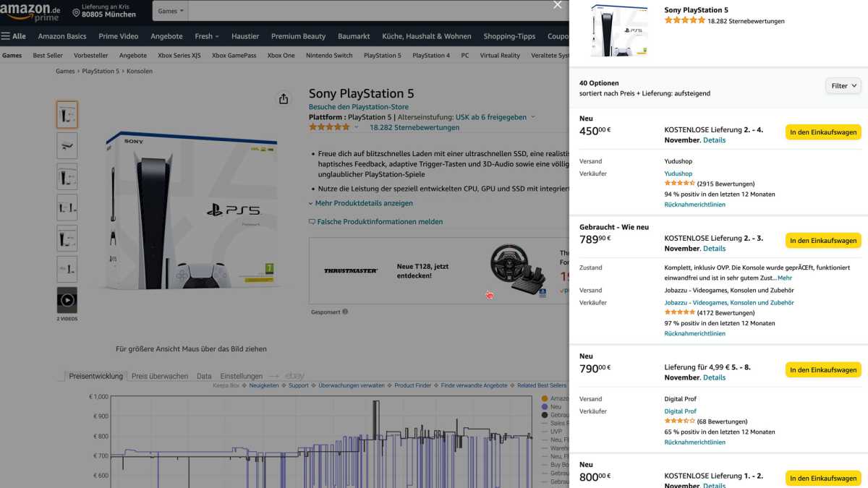Open delivery Details for the 450,00 € offer
868x488 pixels.
(714, 140)
